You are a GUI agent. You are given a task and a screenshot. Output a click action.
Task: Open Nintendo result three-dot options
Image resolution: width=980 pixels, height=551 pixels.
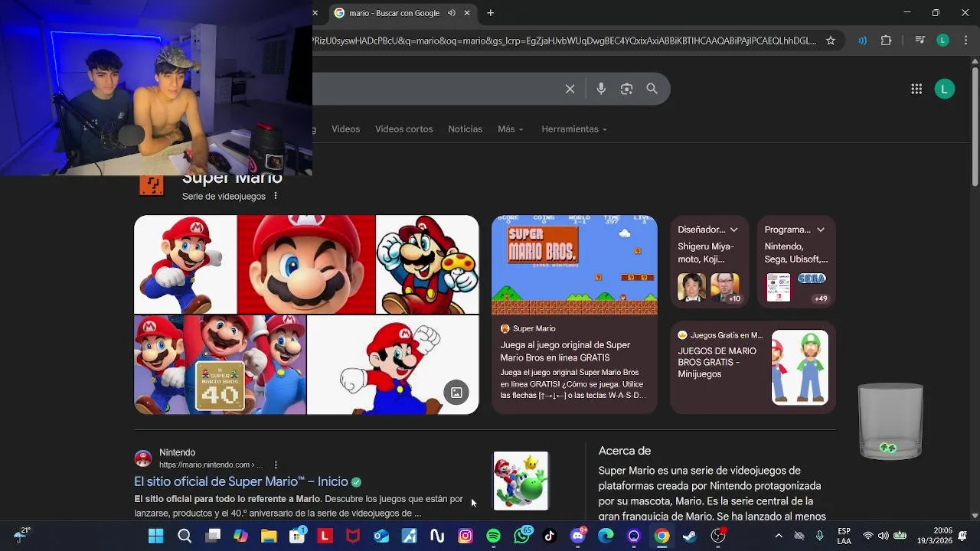pyautogui.click(x=276, y=465)
